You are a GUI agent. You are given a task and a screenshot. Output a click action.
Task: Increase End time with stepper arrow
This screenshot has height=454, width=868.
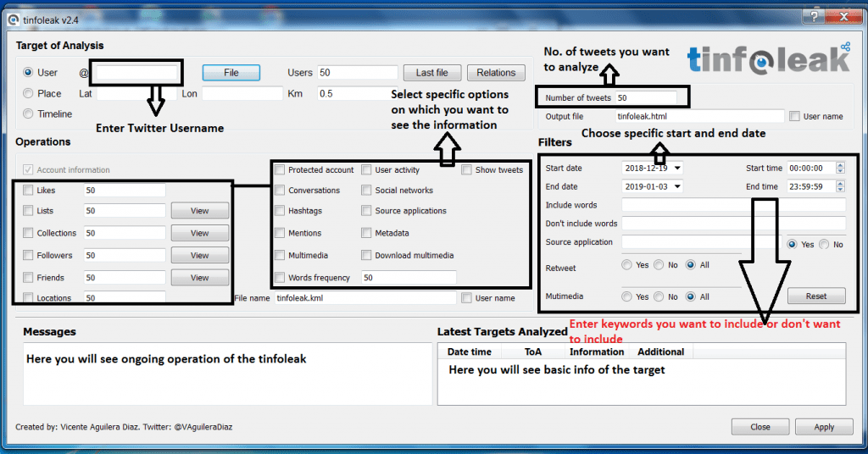[840, 183]
